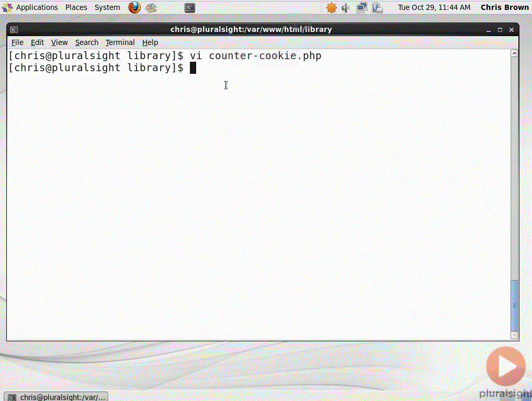Viewport: 532px width, 401px height.
Task: Open the terminal Search menu
Action: (87, 42)
